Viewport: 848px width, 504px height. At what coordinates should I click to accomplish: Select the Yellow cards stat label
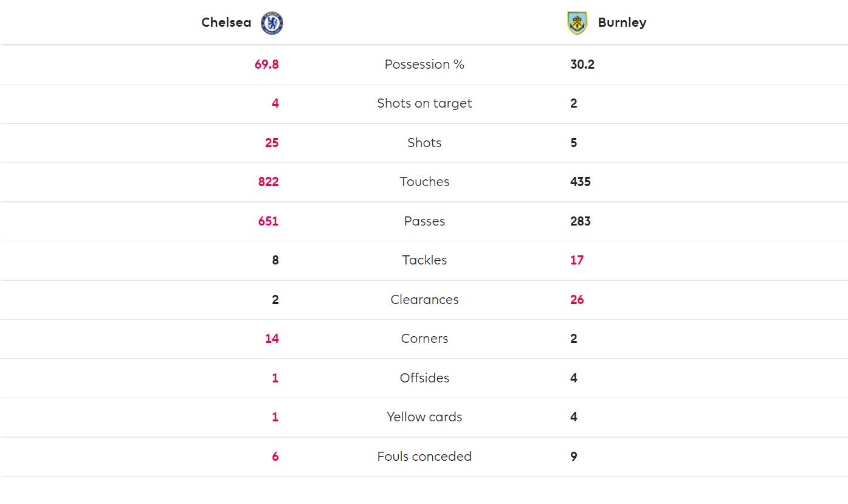click(424, 417)
